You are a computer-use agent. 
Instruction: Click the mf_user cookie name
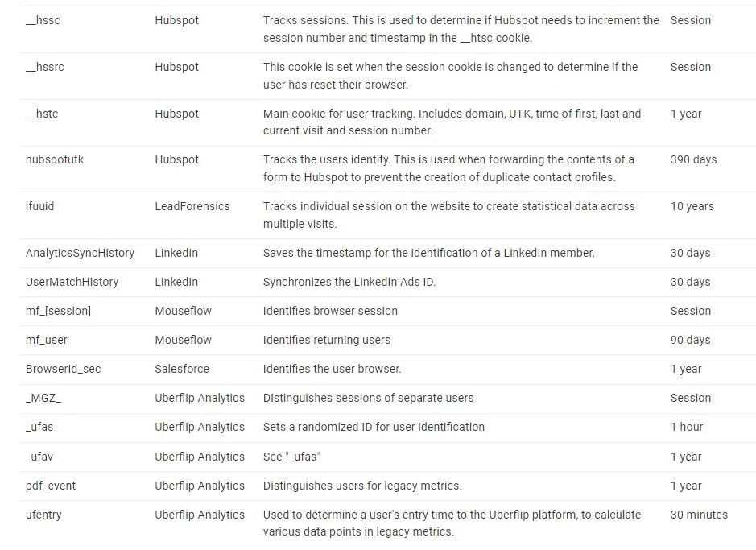(x=47, y=340)
